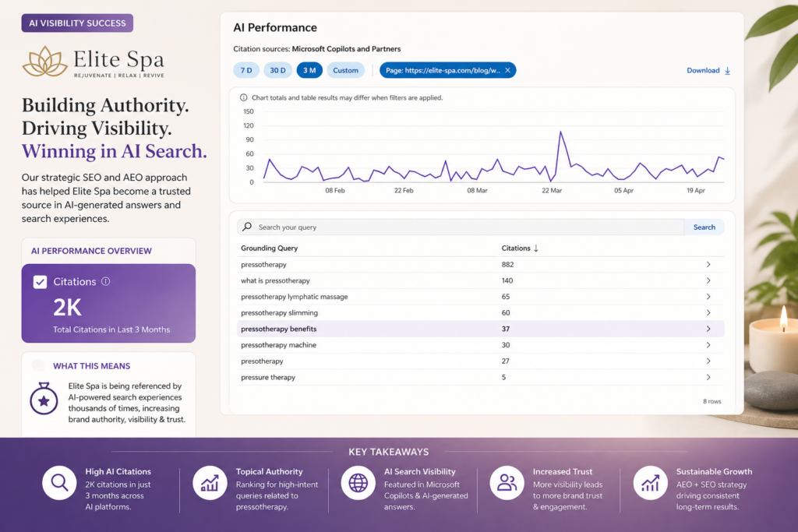This screenshot has width=798, height=532.
Task: Expand pressotherapy benefits row chevron
Action: coord(708,329)
